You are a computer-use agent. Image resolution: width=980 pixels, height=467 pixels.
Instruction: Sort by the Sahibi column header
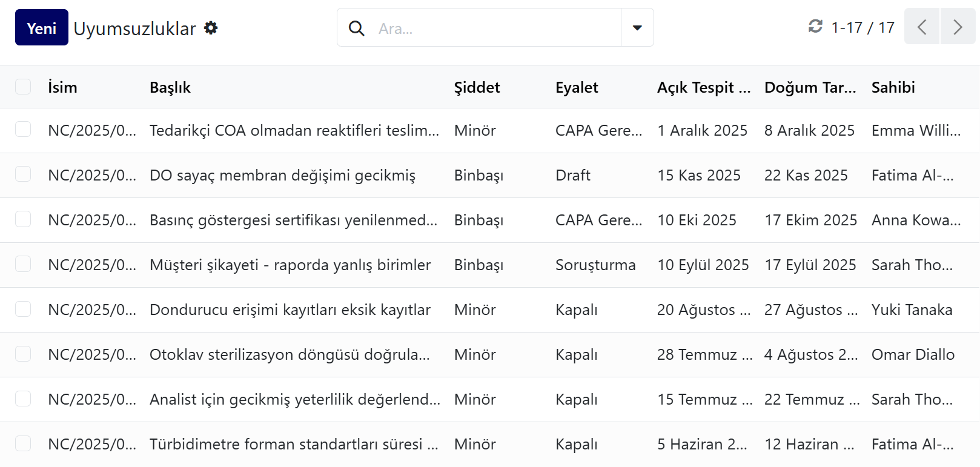(x=893, y=87)
